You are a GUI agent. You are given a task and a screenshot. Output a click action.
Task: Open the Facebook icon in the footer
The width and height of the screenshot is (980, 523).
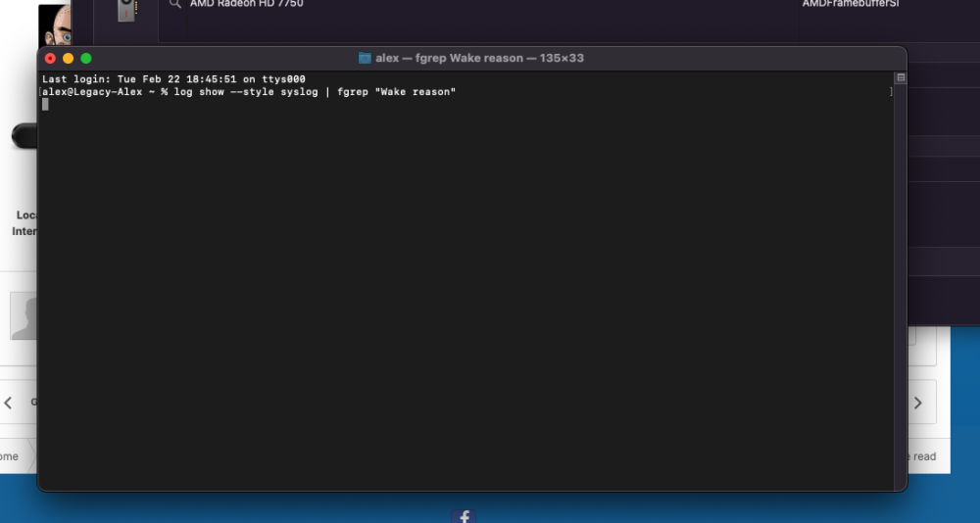pyautogui.click(x=464, y=517)
